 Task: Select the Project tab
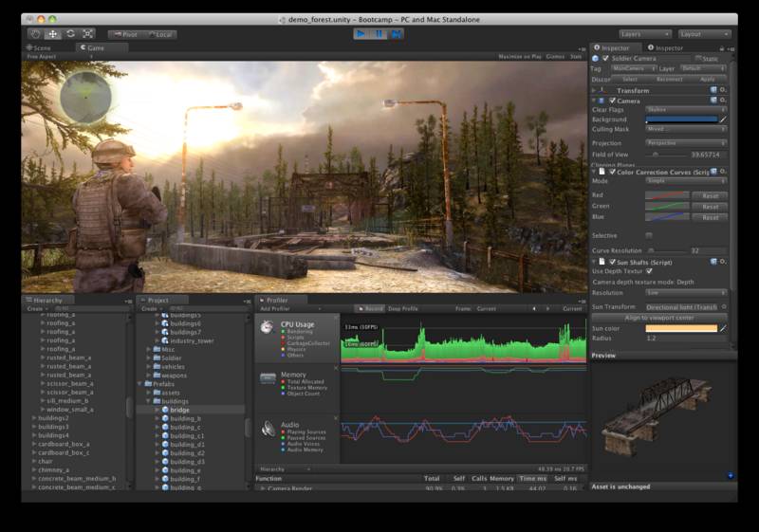[x=157, y=301]
